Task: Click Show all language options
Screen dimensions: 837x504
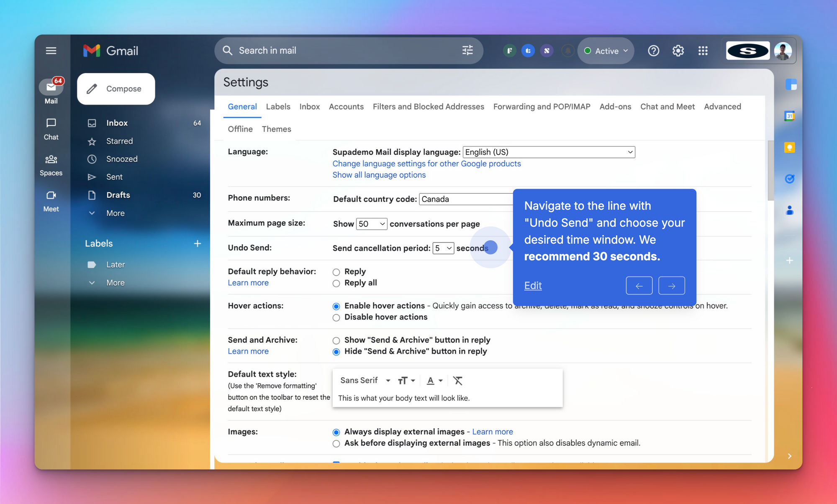Action: 379,175
